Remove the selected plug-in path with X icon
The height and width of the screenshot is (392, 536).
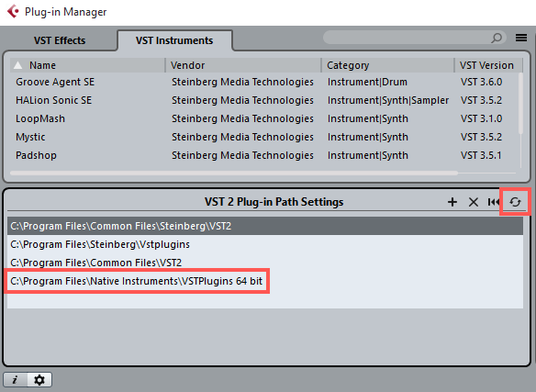tap(474, 202)
